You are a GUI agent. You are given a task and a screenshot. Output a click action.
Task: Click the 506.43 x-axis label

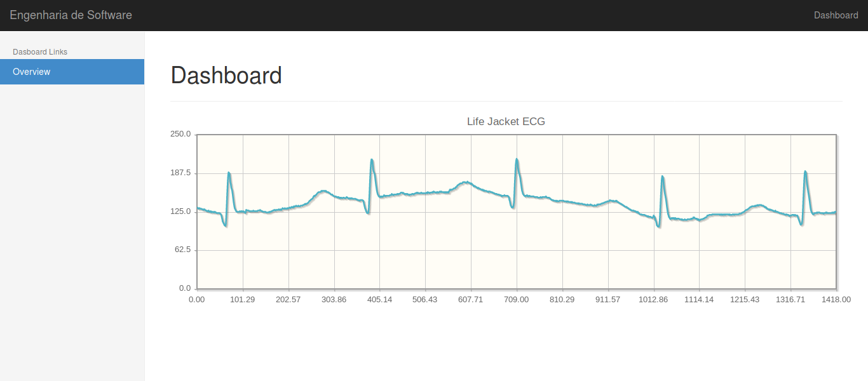425,300
